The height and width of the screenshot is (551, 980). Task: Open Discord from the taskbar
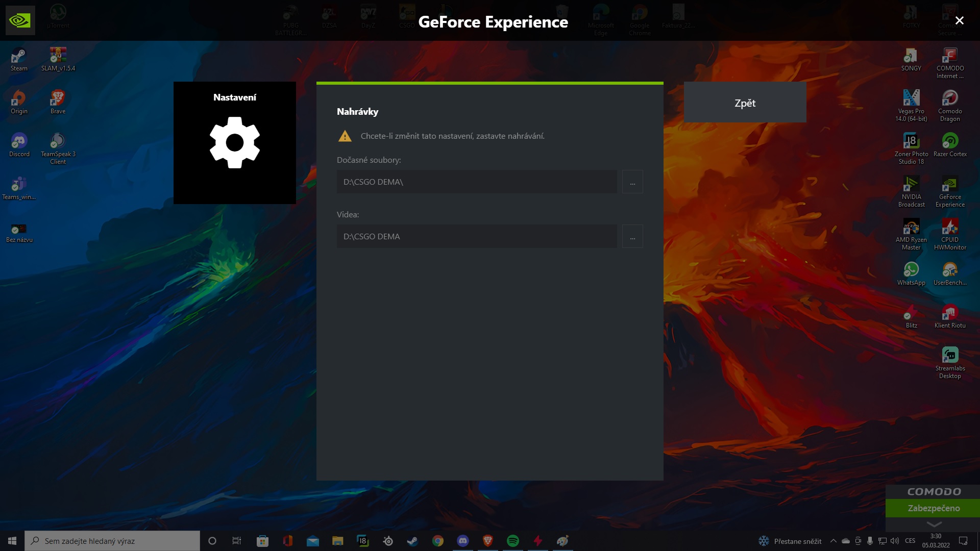coord(463,541)
